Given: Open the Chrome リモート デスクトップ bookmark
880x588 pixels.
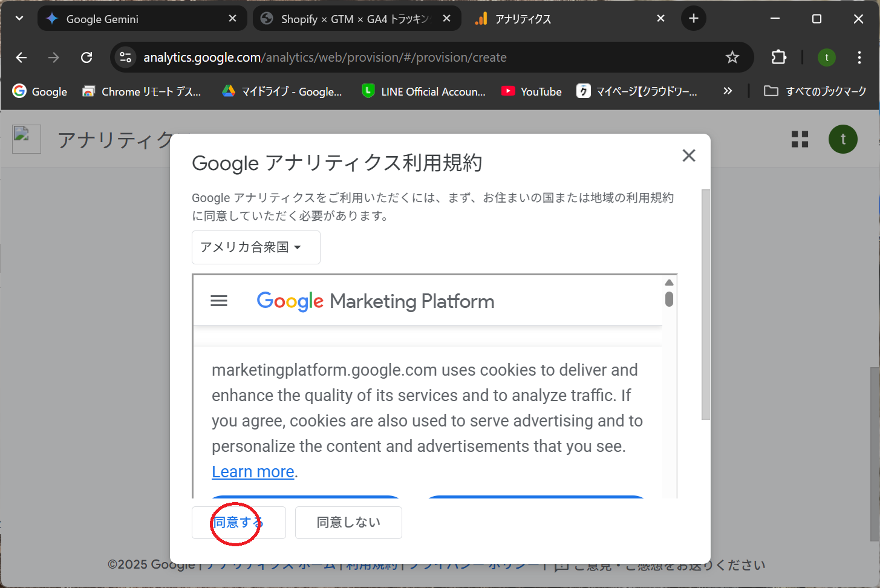Looking at the screenshot, I should point(142,91).
